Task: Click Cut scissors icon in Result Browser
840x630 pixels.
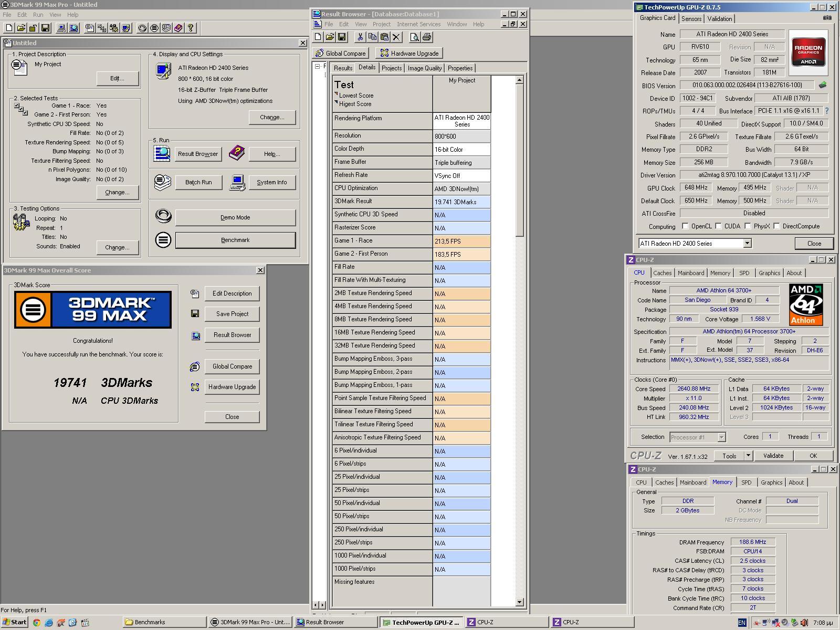Action: [x=360, y=37]
